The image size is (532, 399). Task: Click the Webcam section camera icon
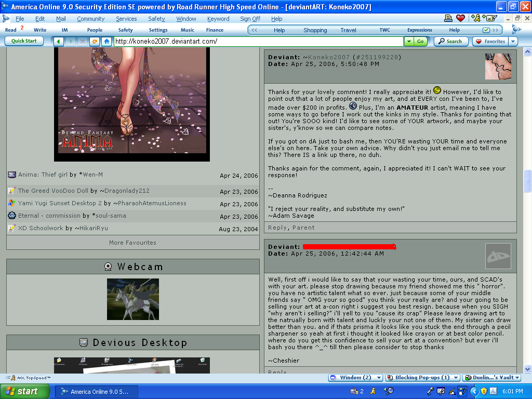pos(108,267)
